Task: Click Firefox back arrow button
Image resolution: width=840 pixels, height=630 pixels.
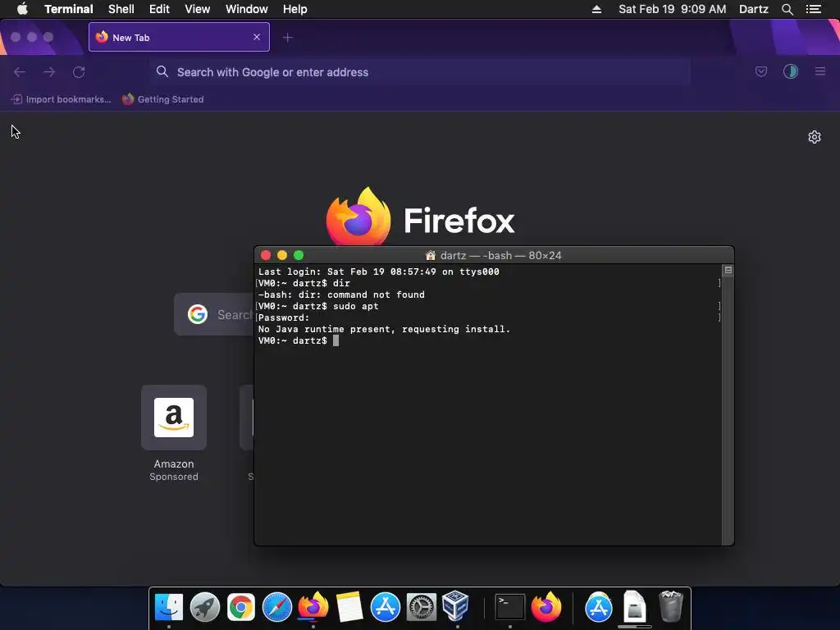Action: 20,72
